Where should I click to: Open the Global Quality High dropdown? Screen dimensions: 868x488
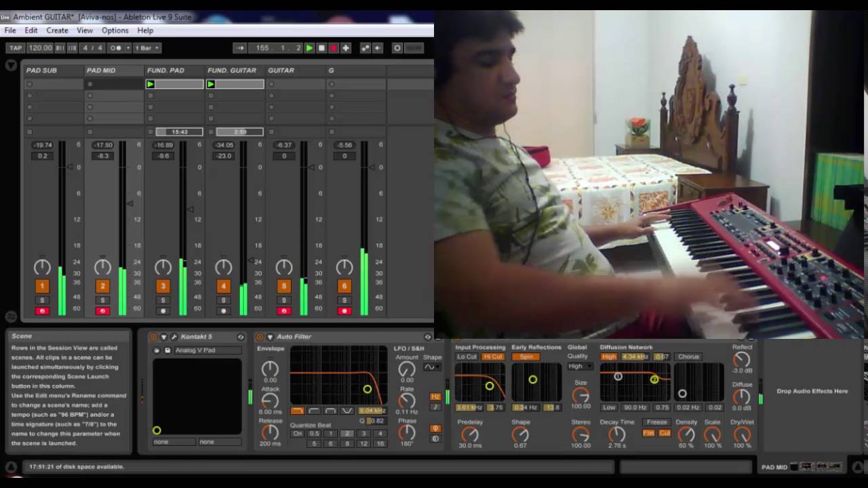580,367
